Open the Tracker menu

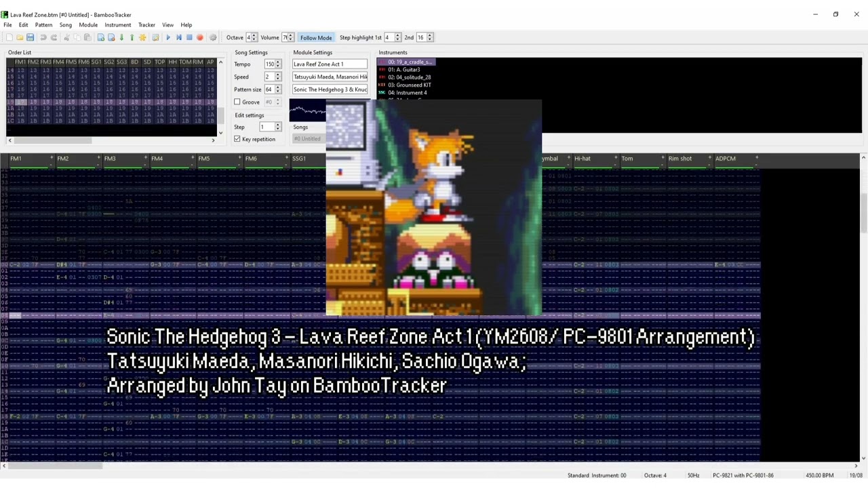coord(146,25)
